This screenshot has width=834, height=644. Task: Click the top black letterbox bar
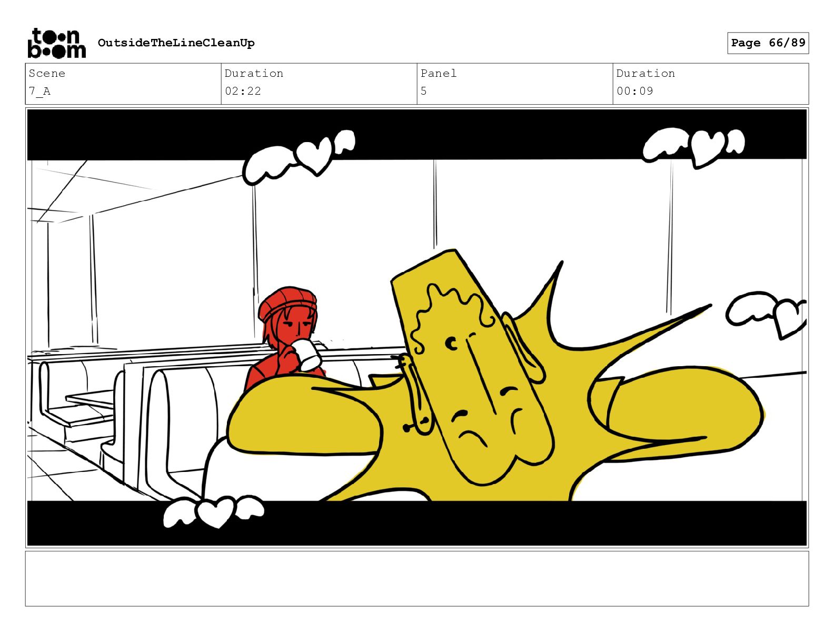click(x=417, y=135)
